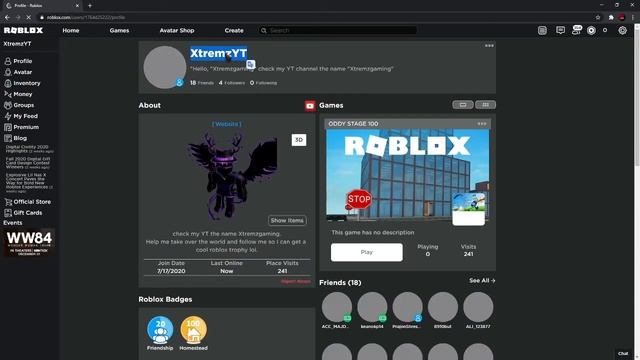Open Digital Civility 2020 Highlights blog post
The image size is (640, 360).
29,149
